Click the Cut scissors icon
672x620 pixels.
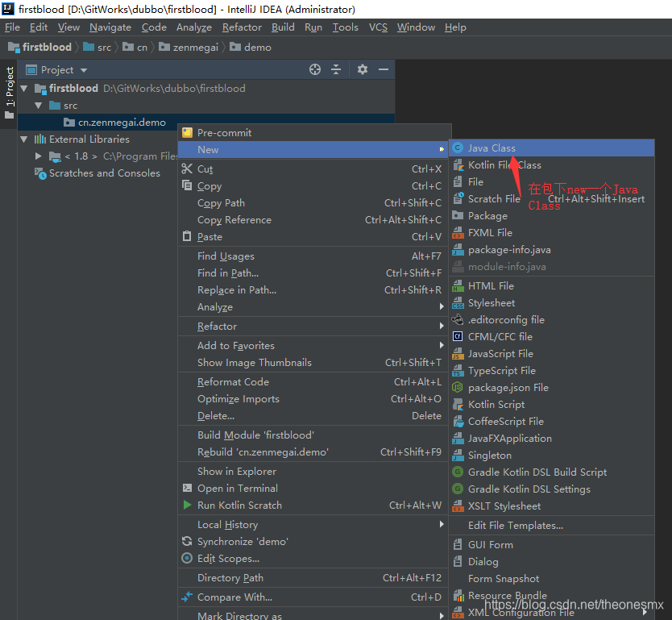[x=187, y=169]
